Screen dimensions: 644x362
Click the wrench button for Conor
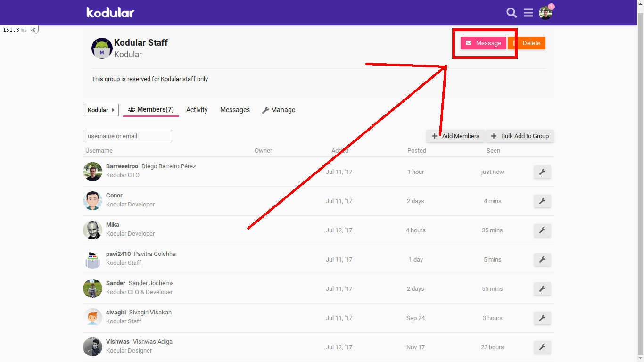click(542, 201)
